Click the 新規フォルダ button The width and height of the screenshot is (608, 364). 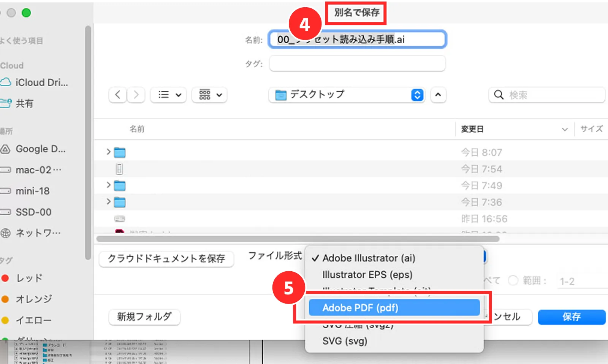pyautogui.click(x=144, y=317)
